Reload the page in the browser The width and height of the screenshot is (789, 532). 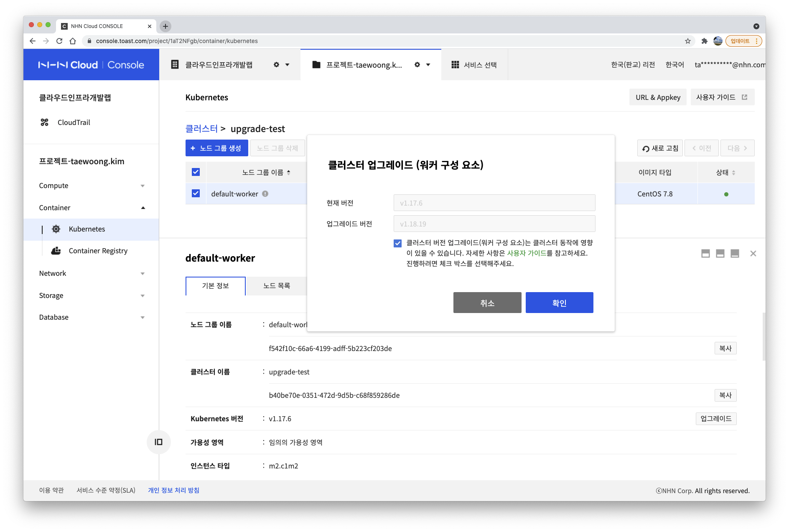tap(59, 41)
